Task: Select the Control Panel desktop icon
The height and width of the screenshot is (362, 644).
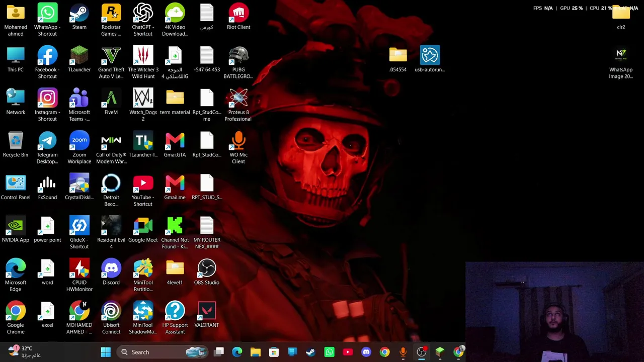Action: tap(16, 187)
